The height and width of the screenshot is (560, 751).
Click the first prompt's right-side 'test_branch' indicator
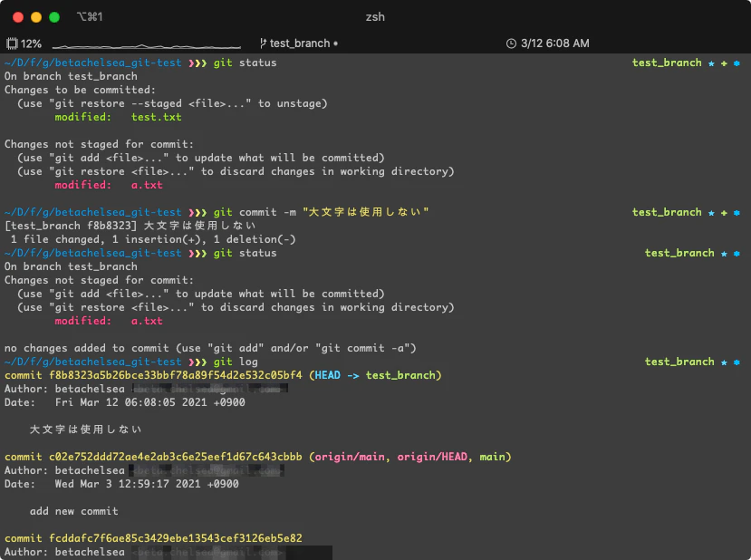tap(667, 63)
